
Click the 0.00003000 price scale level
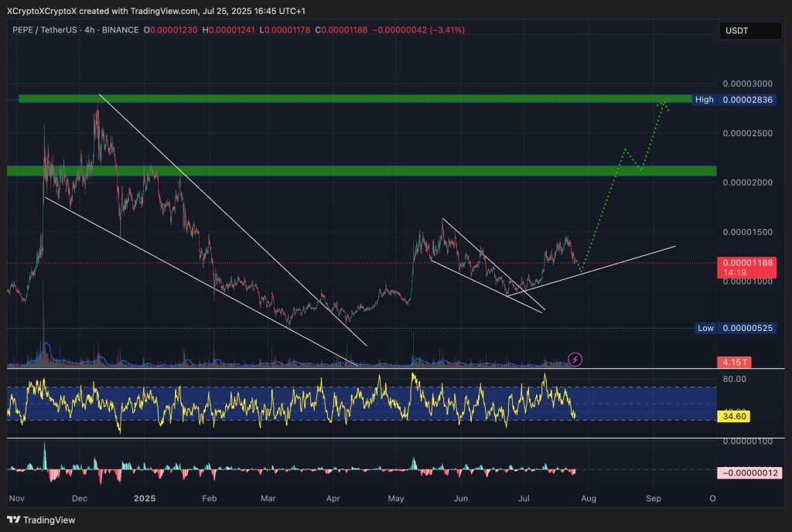pos(747,84)
